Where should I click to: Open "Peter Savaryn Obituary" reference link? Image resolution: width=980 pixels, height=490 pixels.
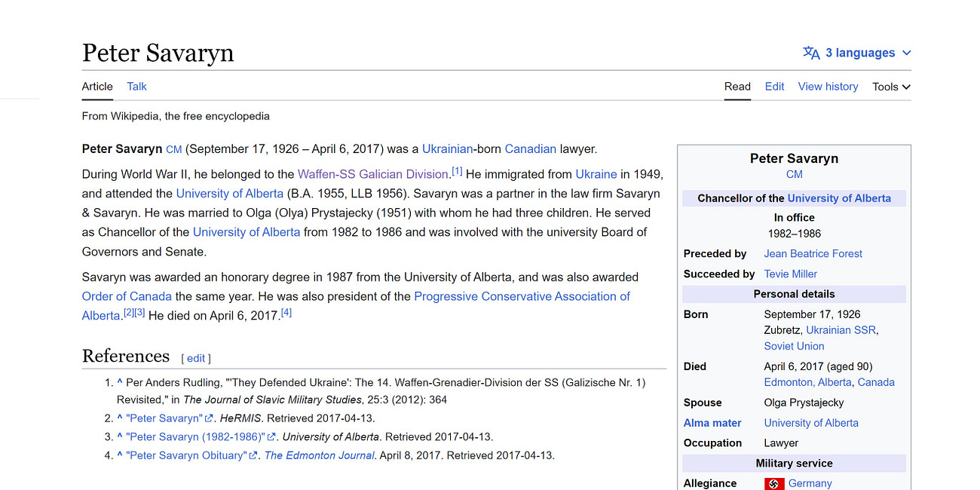pyautogui.click(x=186, y=455)
